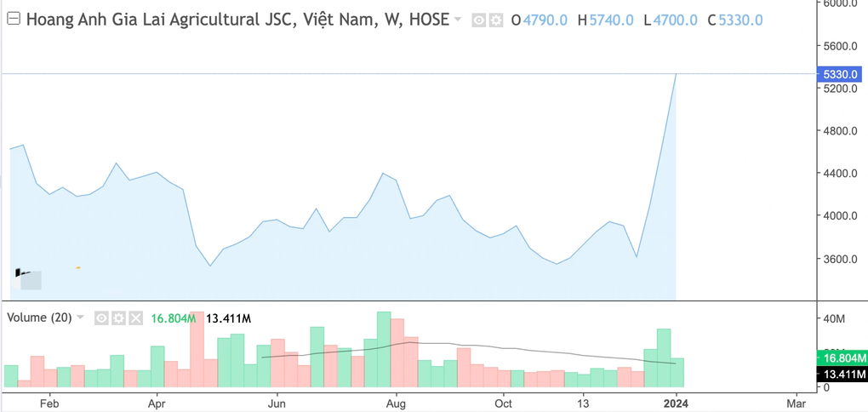The width and height of the screenshot is (868, 412).
Task: Click the Jun label on time axis
Action: click(277, 403)
